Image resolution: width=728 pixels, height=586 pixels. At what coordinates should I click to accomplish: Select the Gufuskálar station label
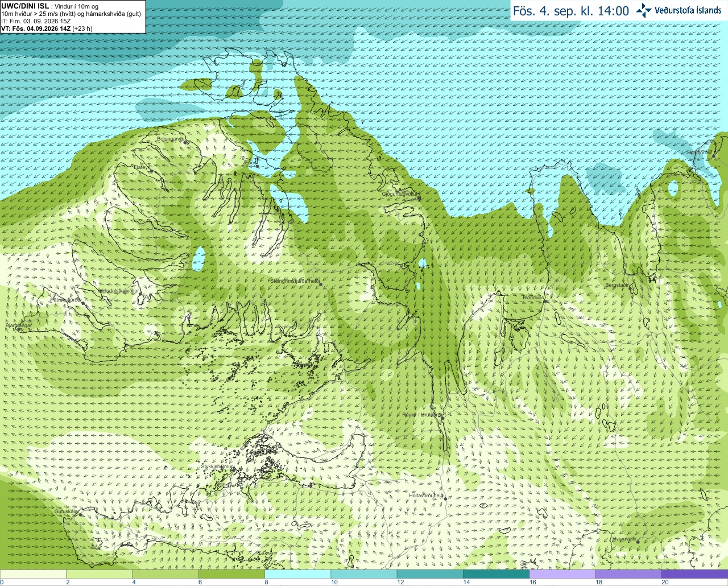pos(65,512)
